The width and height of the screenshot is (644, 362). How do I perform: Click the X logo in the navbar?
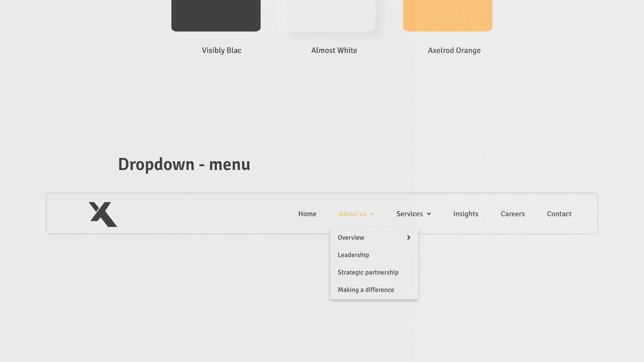coord(103,215)
